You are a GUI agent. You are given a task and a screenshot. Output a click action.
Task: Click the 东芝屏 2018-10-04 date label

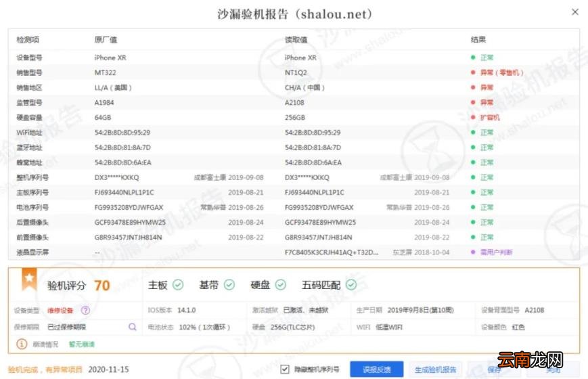pyautogui.click(x=421, y=252)
